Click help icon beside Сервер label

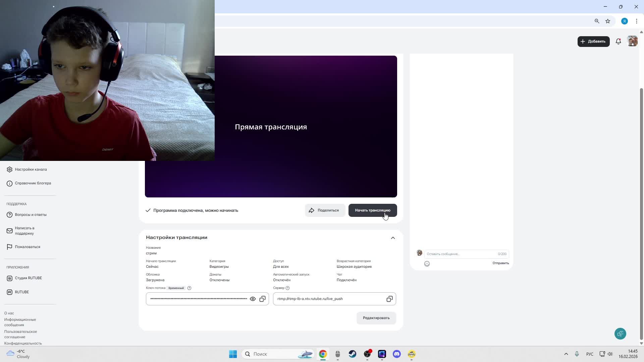pos(287,288)
